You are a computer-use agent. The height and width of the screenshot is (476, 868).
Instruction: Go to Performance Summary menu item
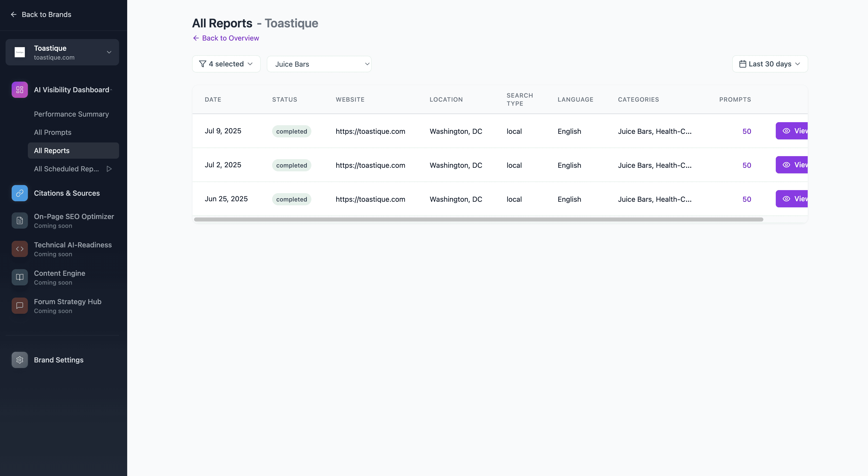71,114
